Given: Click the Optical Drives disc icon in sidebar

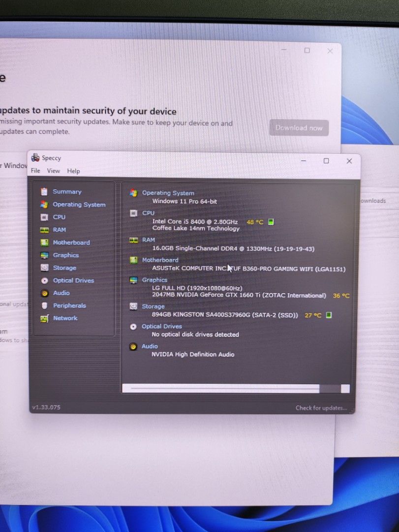Looking at the screenshot, I should [x=44, y=281].
